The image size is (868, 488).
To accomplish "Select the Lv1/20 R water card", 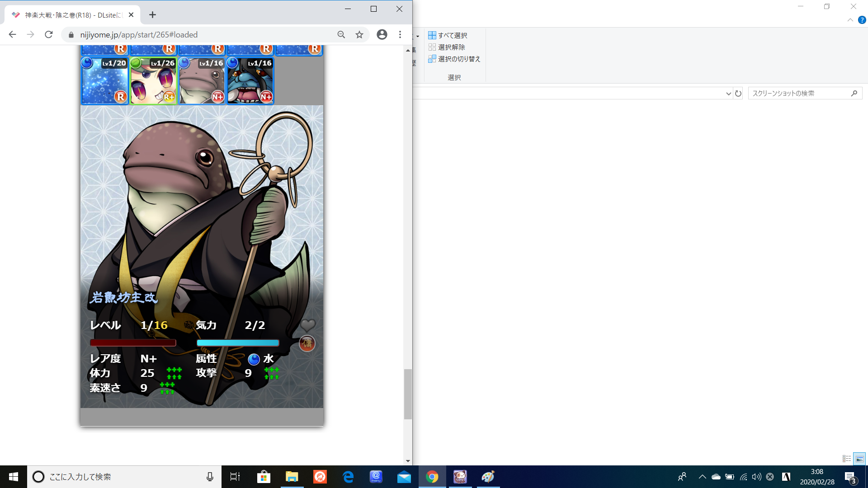I will (104, 81).
